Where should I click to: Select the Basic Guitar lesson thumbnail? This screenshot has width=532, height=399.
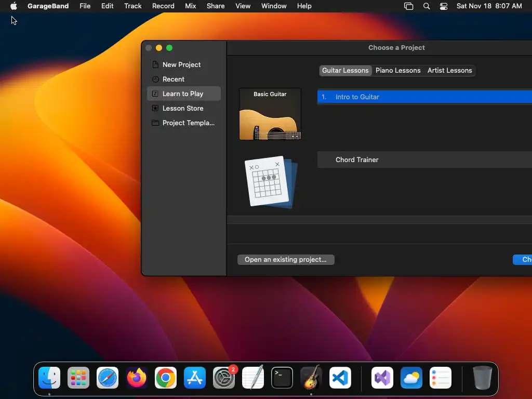click(x=270, y=114)
